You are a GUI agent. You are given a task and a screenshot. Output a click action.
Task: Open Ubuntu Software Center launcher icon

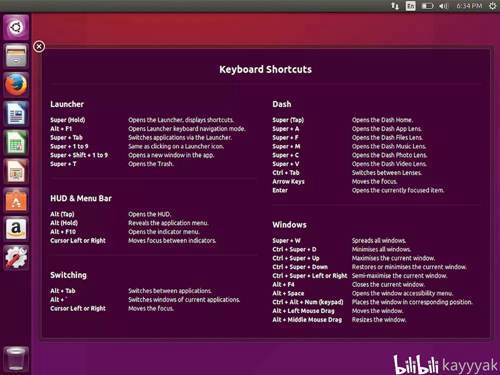click(x=16, y=200)
